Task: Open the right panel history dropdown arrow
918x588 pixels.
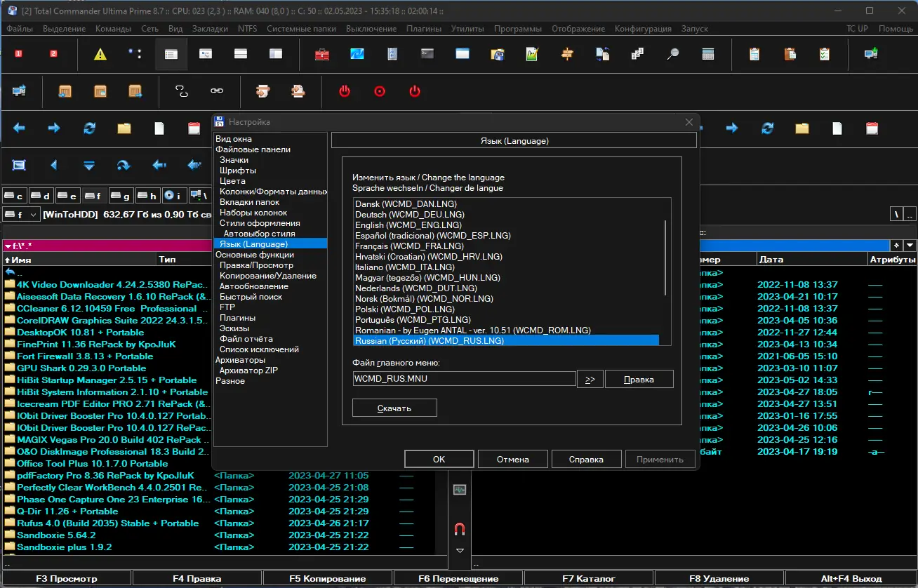Action: [x=910, y=246]
